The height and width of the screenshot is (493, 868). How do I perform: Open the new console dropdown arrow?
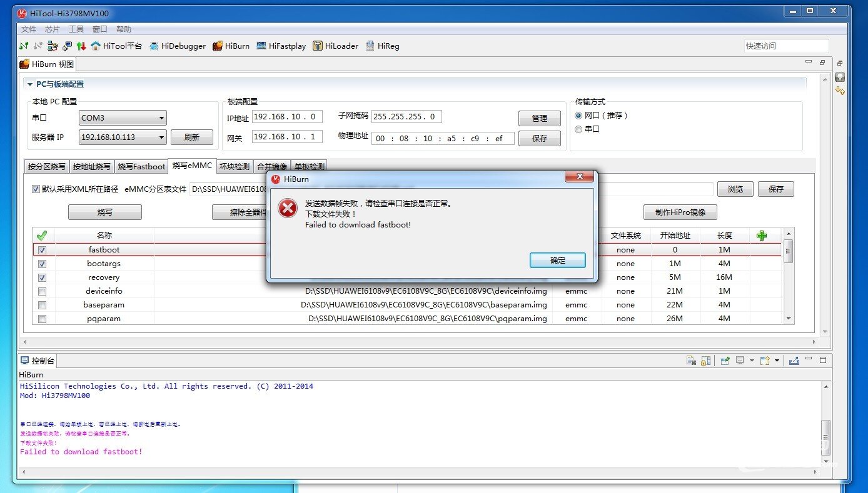point(777,361)
